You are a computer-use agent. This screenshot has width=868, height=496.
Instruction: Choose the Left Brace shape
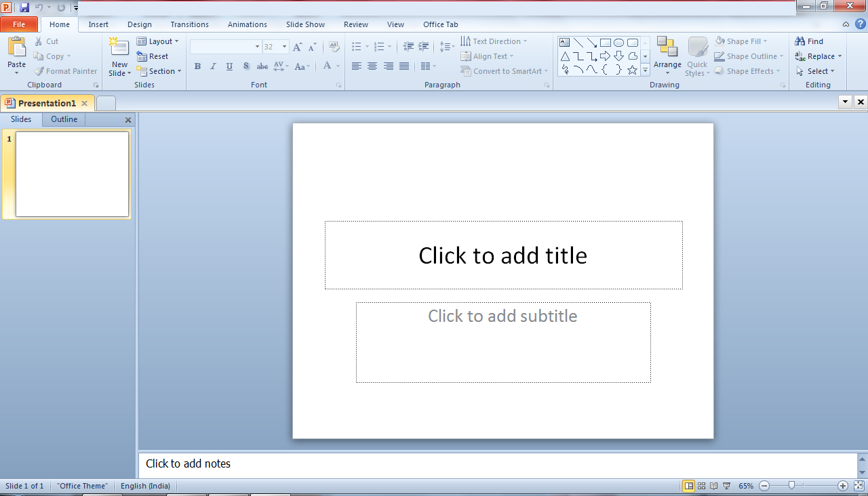(x=606, y=70)
